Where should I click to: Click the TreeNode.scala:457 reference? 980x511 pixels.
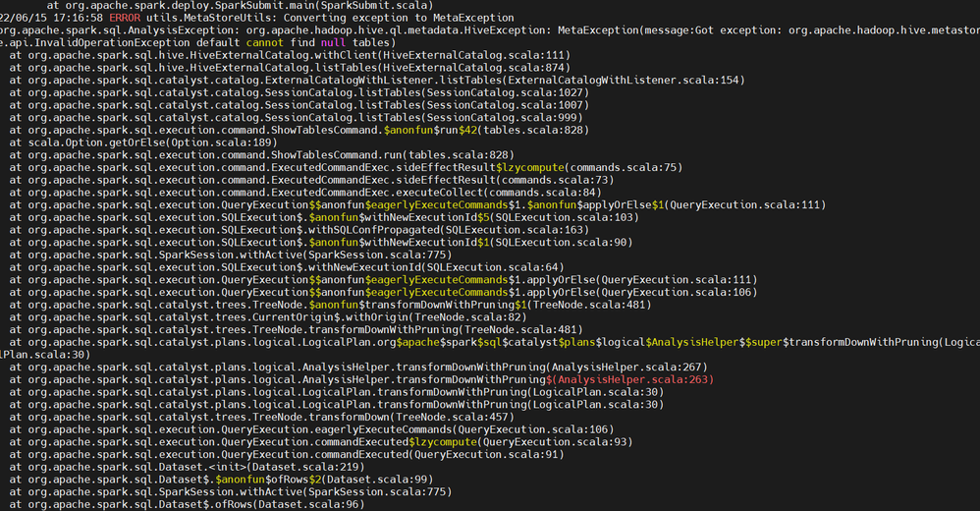tap(452, 418)
